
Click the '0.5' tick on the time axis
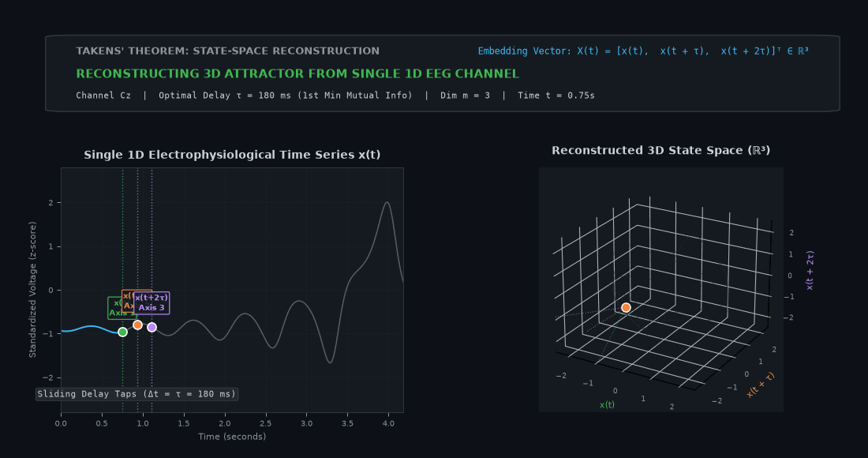coord(102,423)
